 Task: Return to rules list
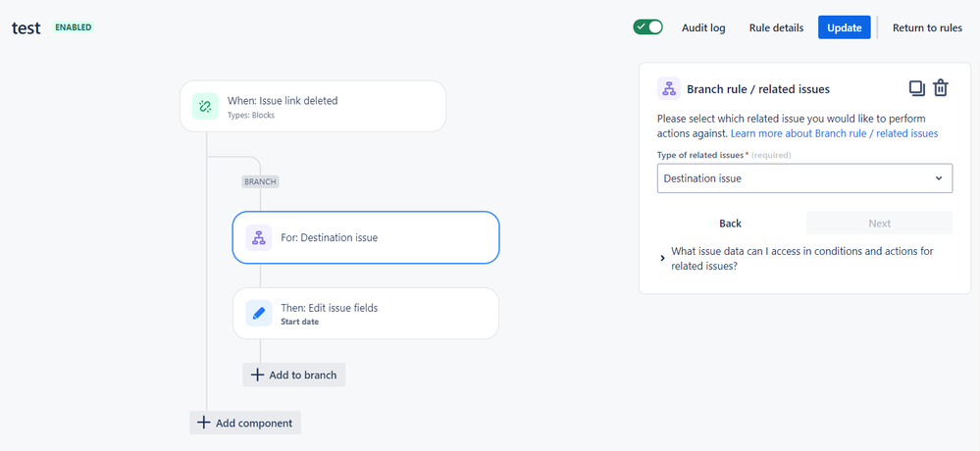tap(927, 27)
